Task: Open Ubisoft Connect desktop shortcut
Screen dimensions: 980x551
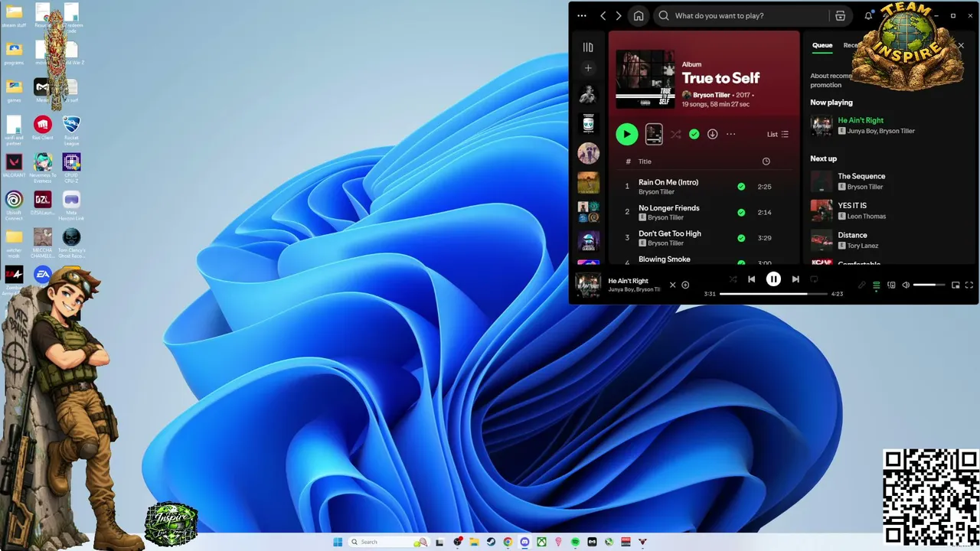Action: click(x=14, y=205)
